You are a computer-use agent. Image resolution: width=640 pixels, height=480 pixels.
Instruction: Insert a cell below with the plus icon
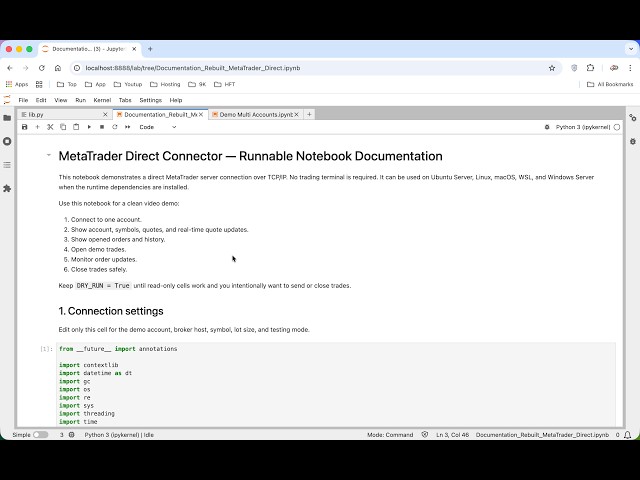point(38,127)
